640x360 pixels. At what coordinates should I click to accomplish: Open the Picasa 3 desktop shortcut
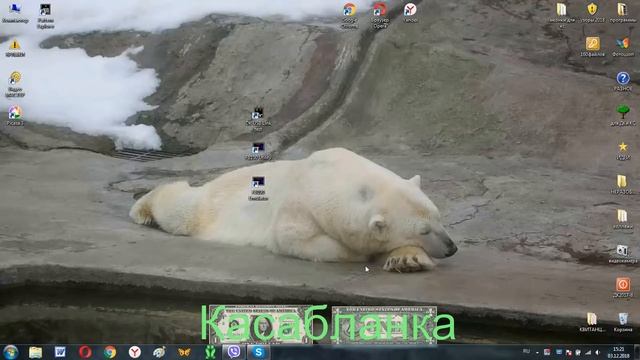click(x=15, y=116)
